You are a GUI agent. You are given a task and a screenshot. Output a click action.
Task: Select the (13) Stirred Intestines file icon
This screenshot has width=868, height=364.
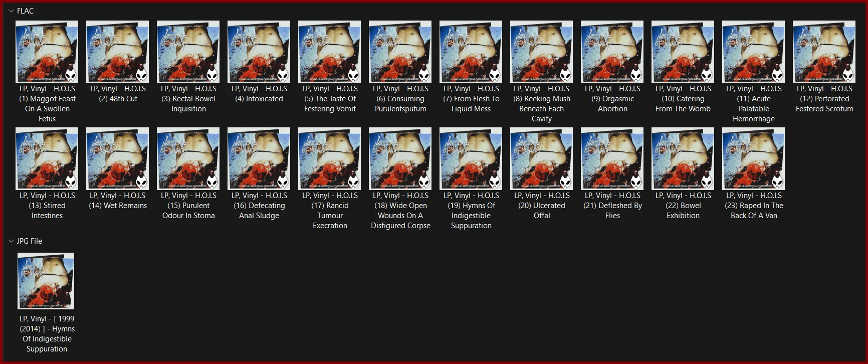click(x=47, y=158)
